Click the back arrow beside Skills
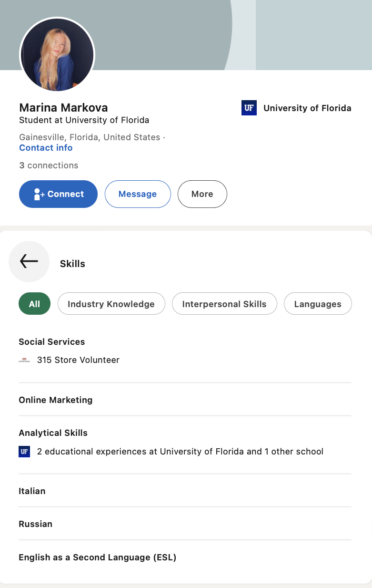 tap(29, 261)
